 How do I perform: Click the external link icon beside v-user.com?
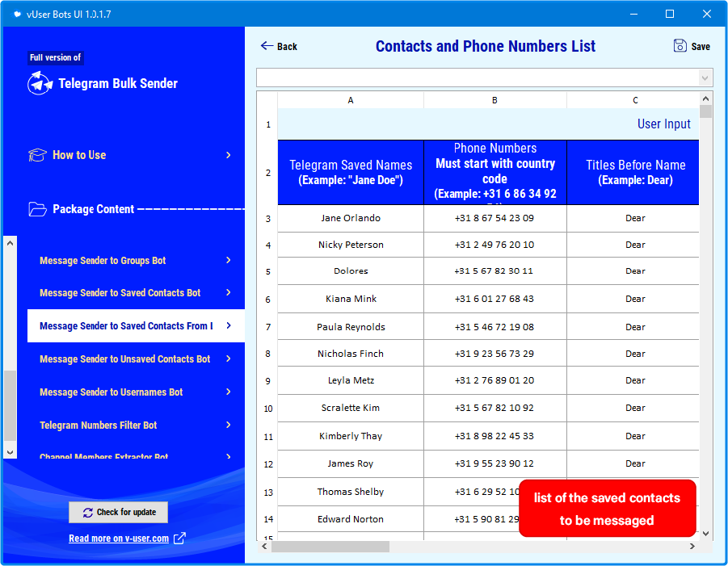[179, 539]
